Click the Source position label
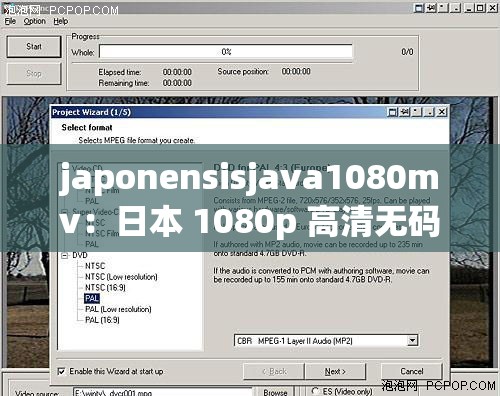500x396 pixels. pyautogui.click(x=243, y=72)
